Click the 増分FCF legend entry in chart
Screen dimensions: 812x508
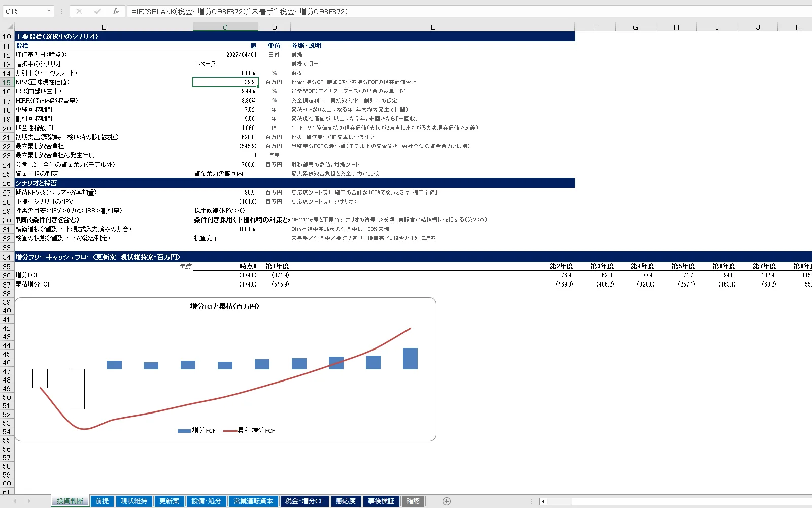click(x=197, y=430)
